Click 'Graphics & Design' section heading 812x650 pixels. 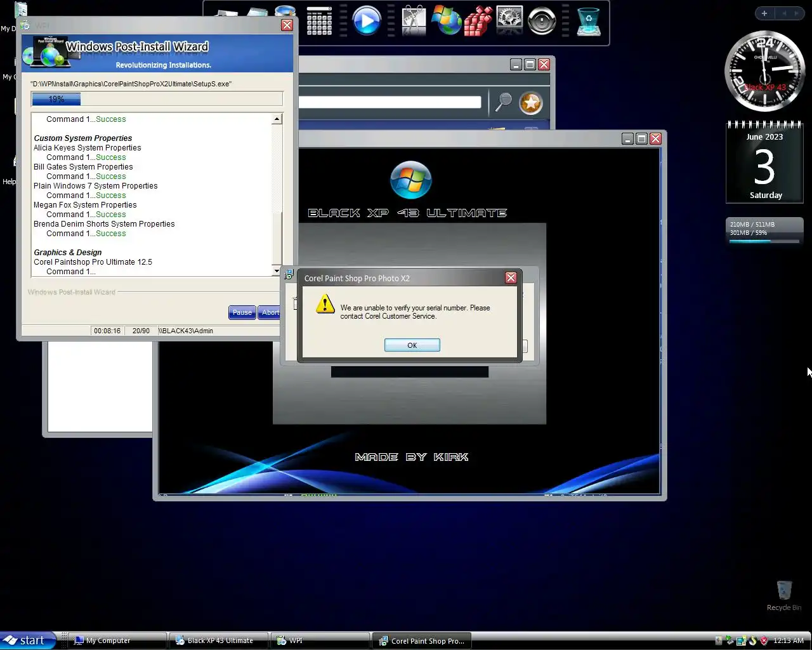[68, 252]
